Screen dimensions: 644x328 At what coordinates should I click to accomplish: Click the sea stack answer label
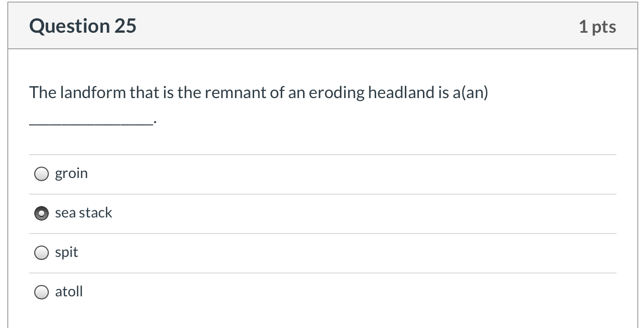pyautogui.click(x=84, y=213)
